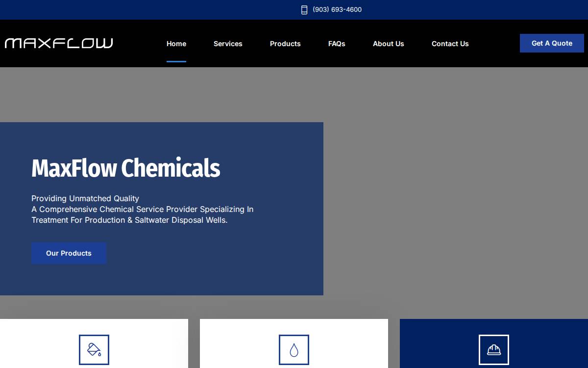The image size is (588, 368).
Task: Click the hard hat icon card
Action: point(494,343)
